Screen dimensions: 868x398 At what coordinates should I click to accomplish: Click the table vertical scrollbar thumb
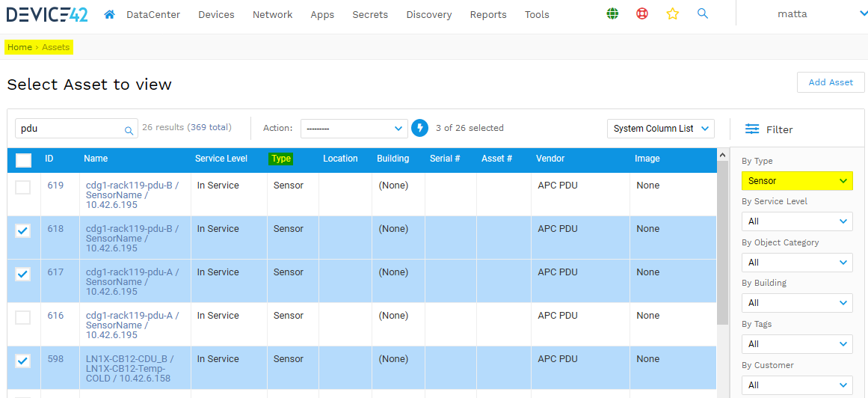tap(722, 244)
